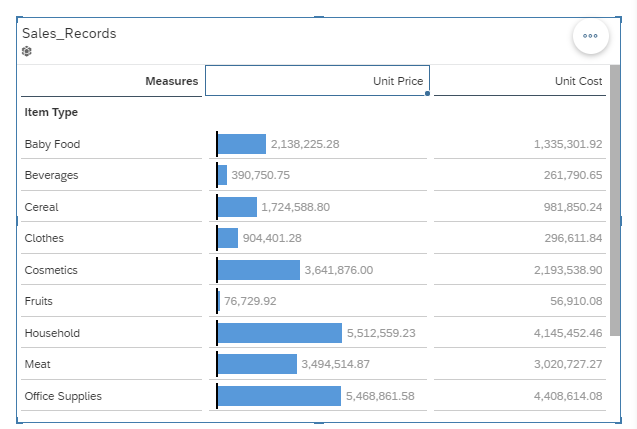Select the Unit Cost column header

tap(519, 81)
